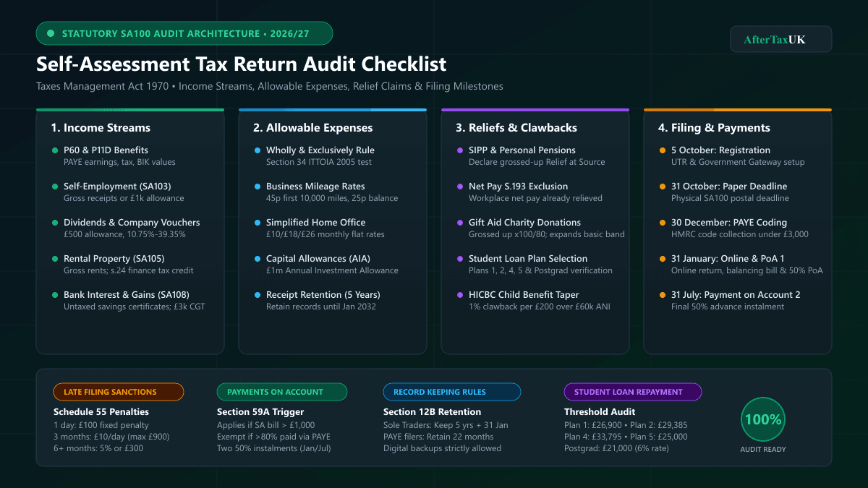Click the bullet beside Receipt Retention (5 Years)
Viewport: 868px width, 488px height.
click(258, 295)
